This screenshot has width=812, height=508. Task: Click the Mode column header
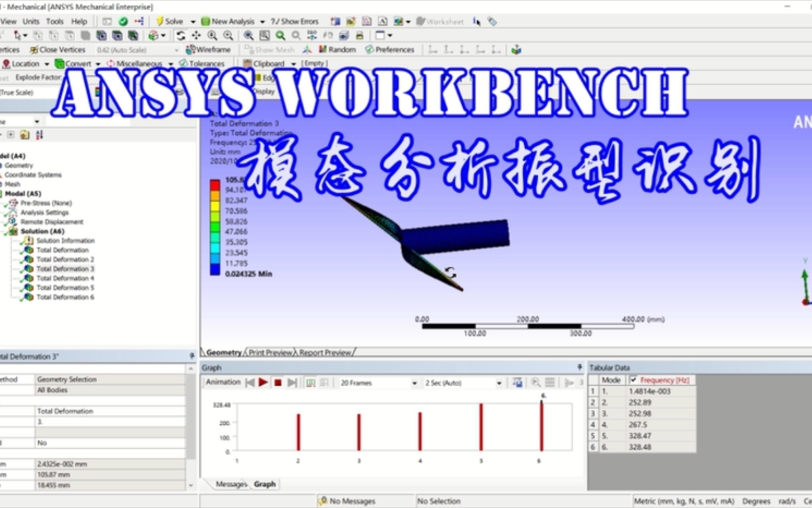pos(612,380)
